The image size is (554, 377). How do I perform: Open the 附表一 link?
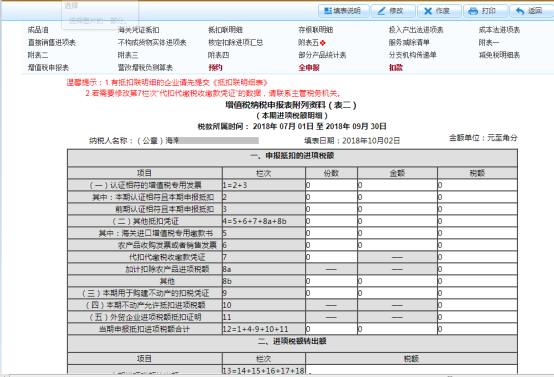pos(489,43)
